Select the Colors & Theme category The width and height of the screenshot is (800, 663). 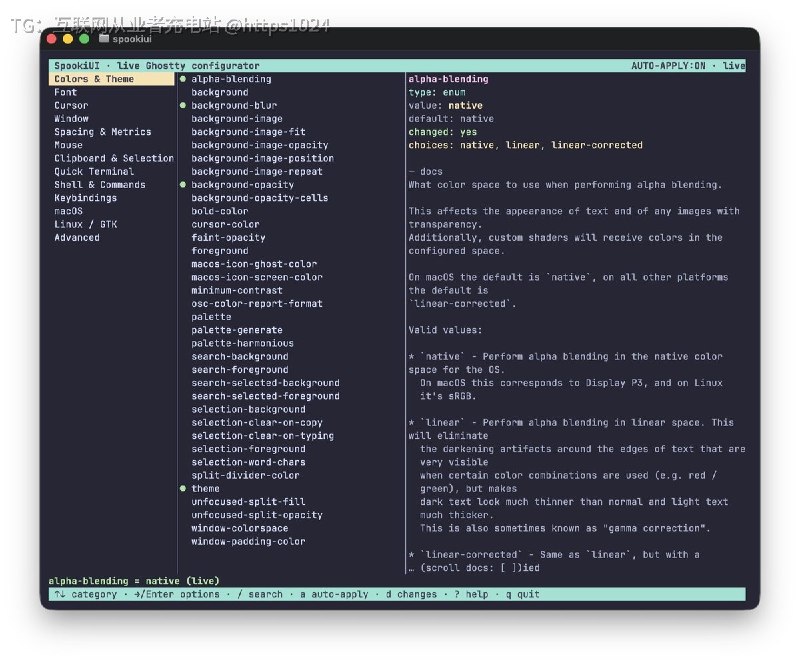(111, 79)
